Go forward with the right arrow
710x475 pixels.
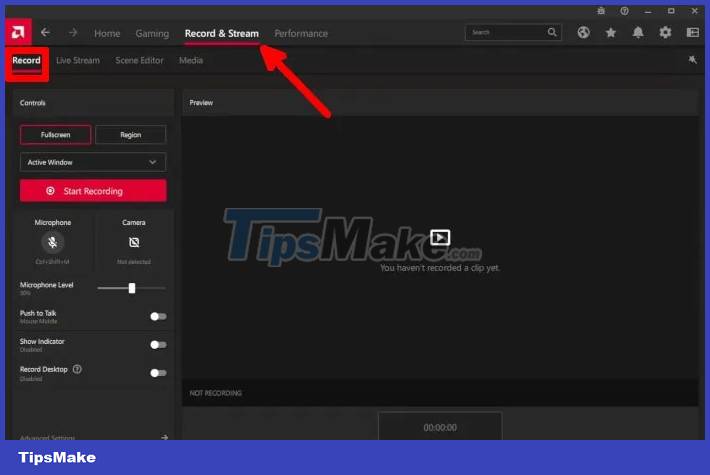pyautogui.click(x=72, y=33)
